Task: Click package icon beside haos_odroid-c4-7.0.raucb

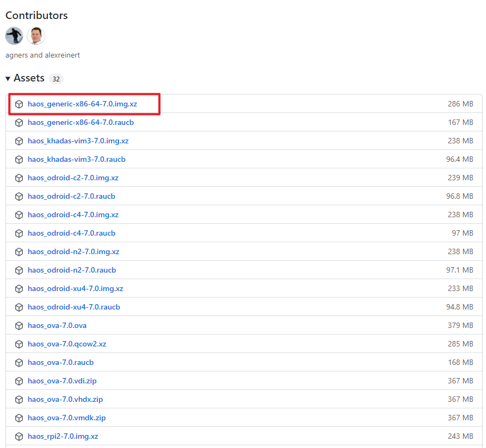Action: tap(19, 234)
